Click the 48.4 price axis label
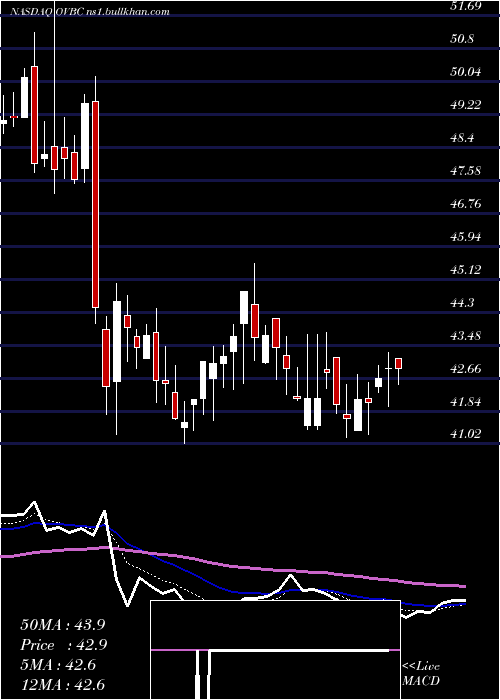Viewport: 500px width, 700px height. (x=462, y=138)
